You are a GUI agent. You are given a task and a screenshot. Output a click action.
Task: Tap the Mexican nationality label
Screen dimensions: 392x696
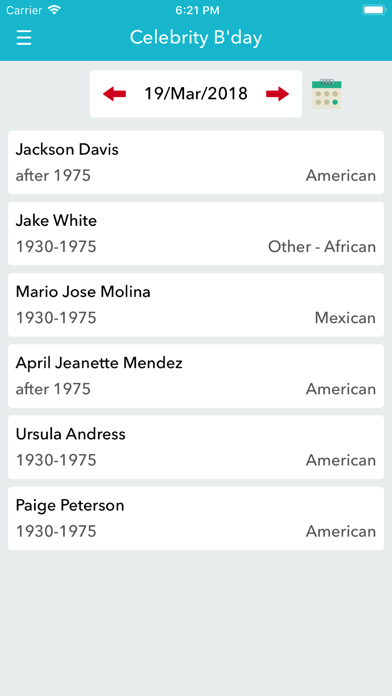point(345,318)
